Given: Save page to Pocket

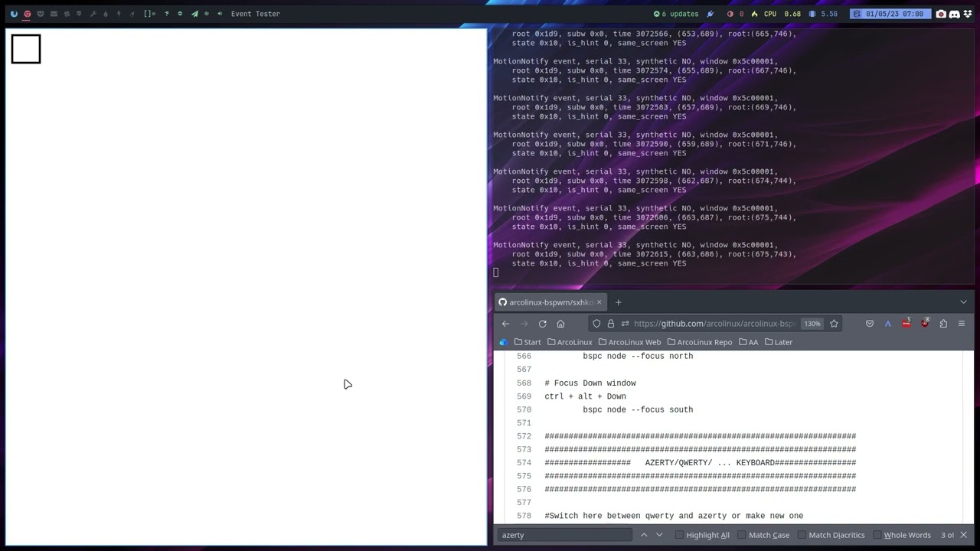Looking at the screenshot, I should point(870,324).
